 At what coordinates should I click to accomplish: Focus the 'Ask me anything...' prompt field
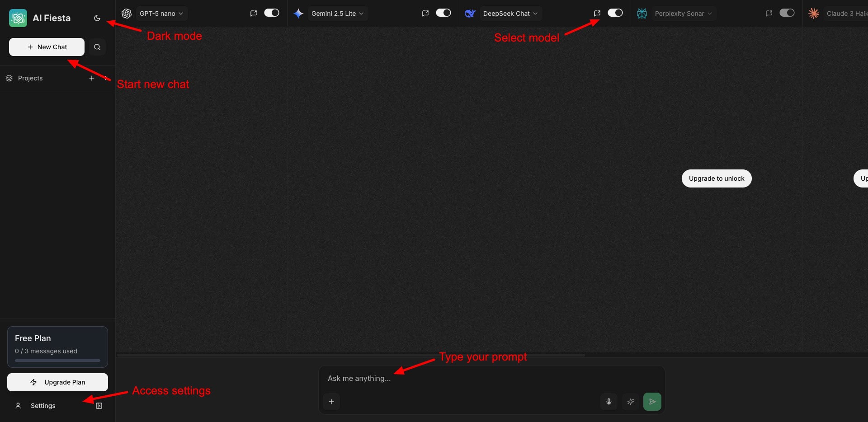click(x=491, y=378)
